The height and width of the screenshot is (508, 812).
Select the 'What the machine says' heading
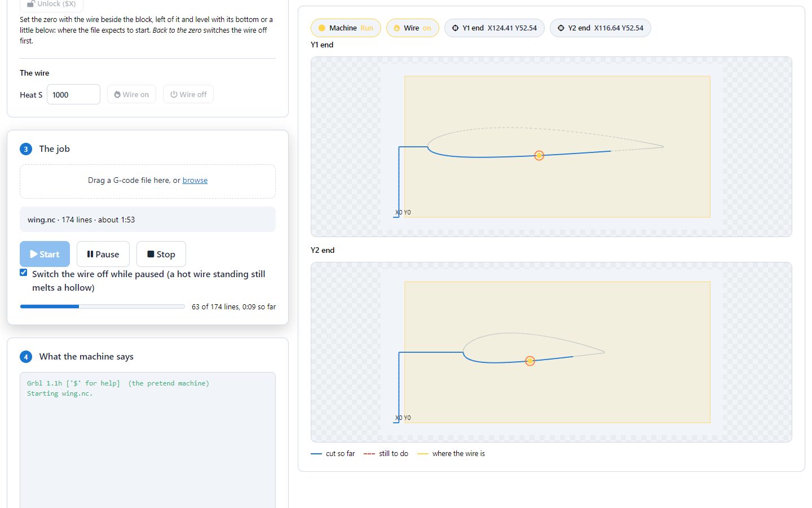click(86, 357)
